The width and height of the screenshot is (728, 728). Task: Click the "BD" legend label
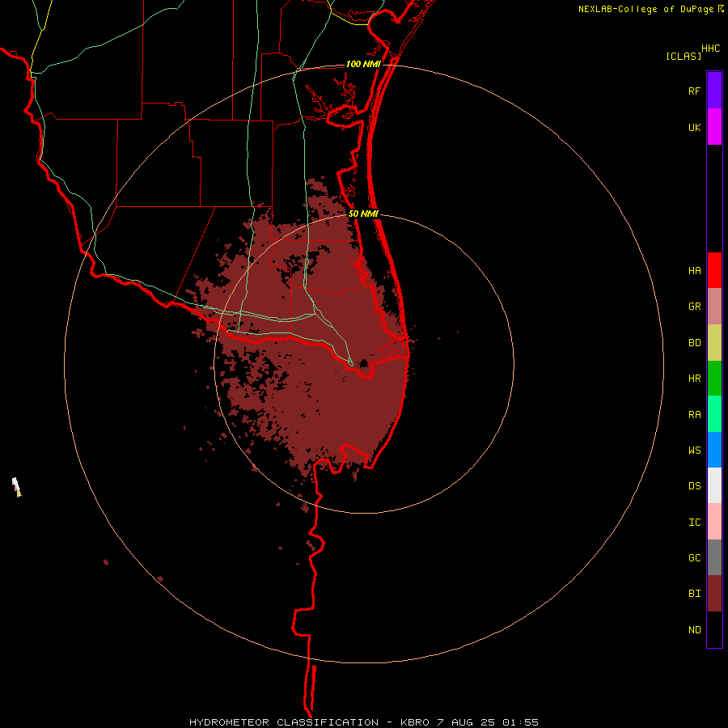pos(694,343)
